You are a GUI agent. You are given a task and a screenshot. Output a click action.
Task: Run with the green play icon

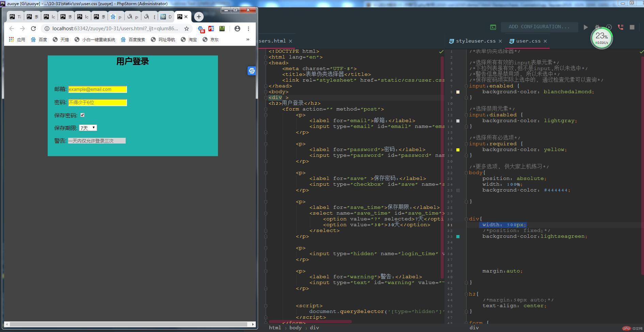(x=586, y=27)
